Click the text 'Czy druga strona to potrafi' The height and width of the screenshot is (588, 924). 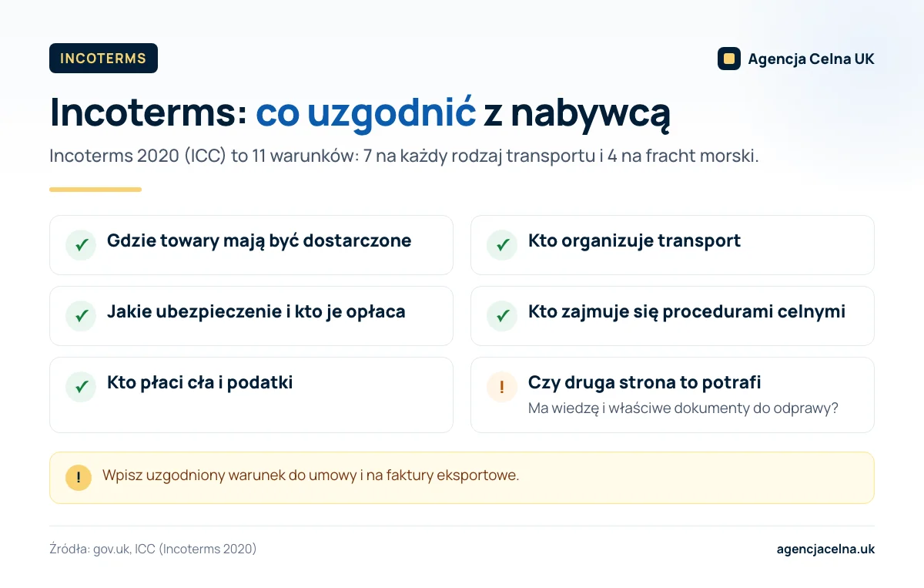point(644,382)
